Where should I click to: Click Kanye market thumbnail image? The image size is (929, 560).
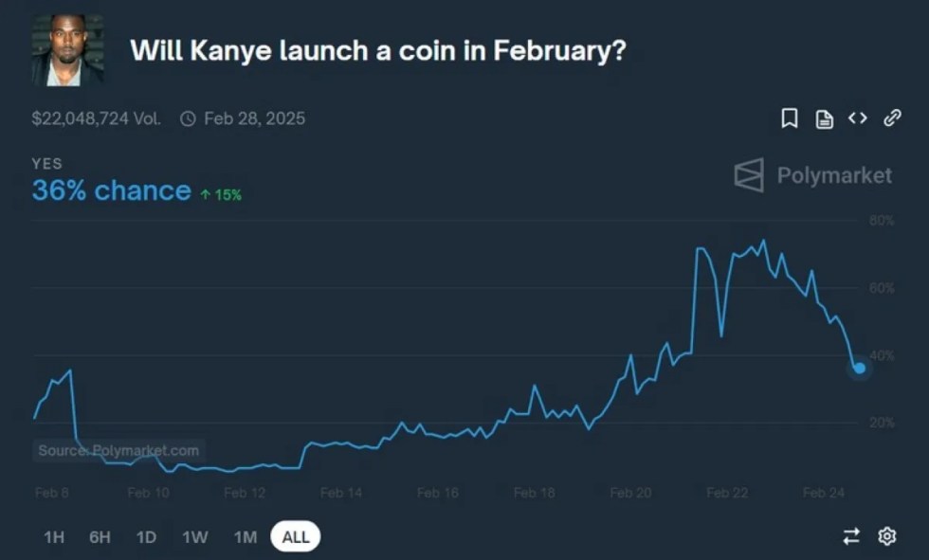point(67,50)
